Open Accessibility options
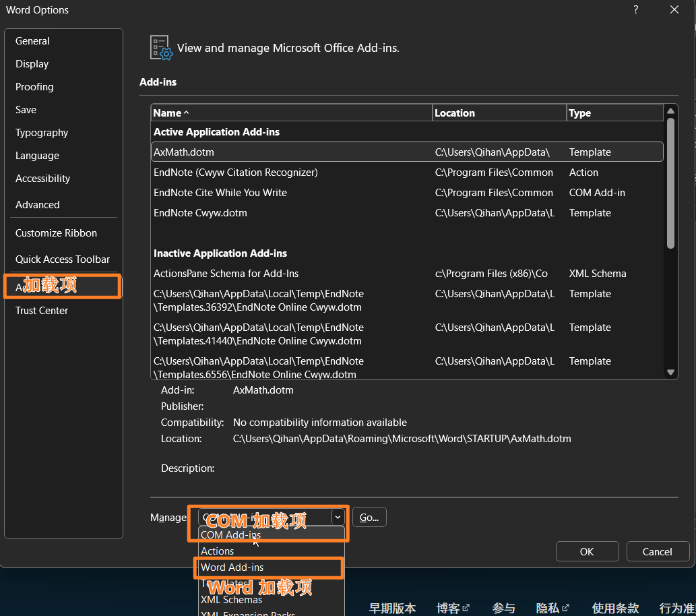696x616 pixels. (63, 179)
